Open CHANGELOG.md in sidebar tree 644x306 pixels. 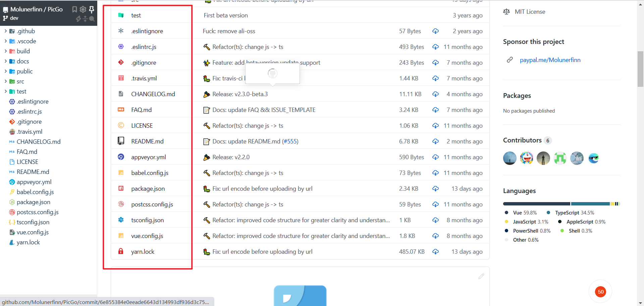[x=39, y=142]
